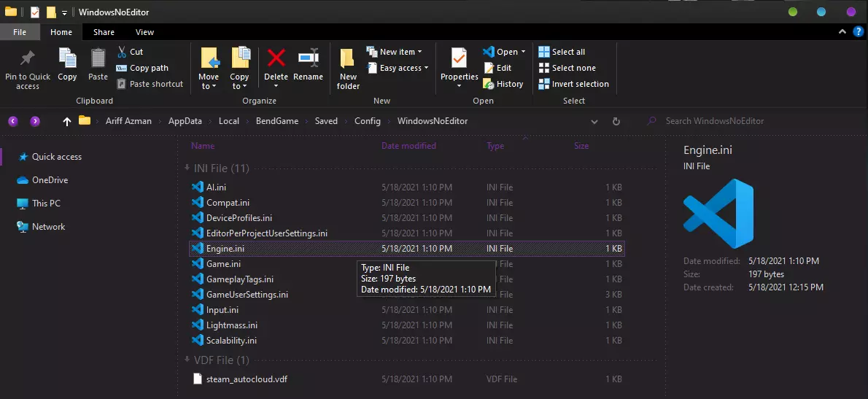
Task: Switch to the View ribbon tab
Action: point(144,32)
